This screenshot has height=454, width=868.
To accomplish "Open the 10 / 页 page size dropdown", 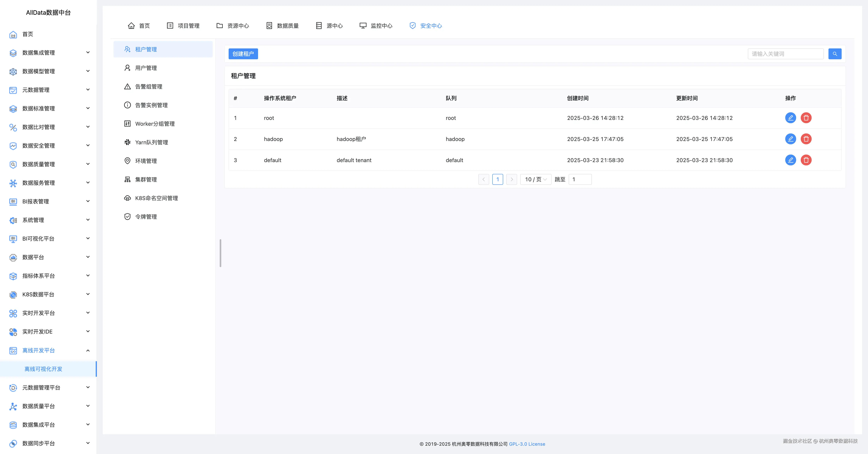I will pyautogui.click(x=535, y=180).
